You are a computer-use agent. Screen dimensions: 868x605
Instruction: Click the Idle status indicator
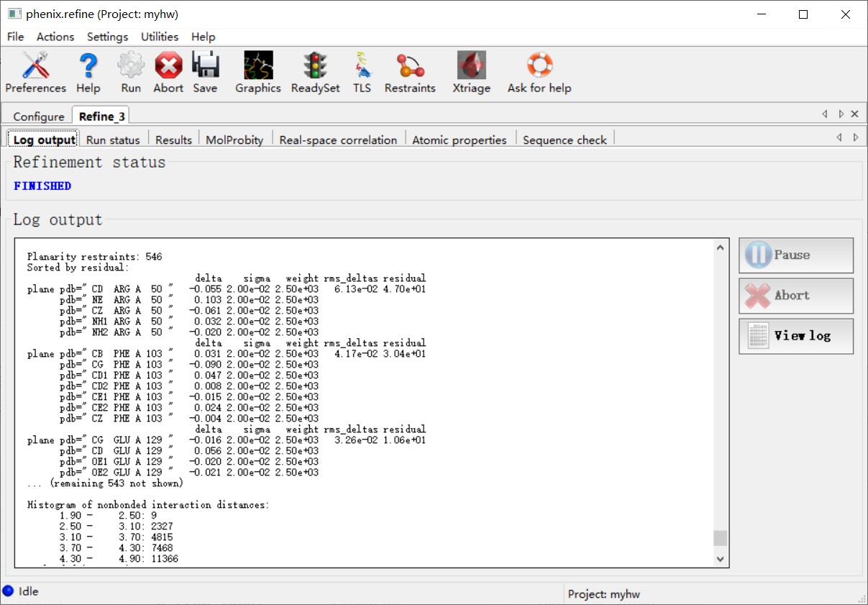[x=21, y=591]
